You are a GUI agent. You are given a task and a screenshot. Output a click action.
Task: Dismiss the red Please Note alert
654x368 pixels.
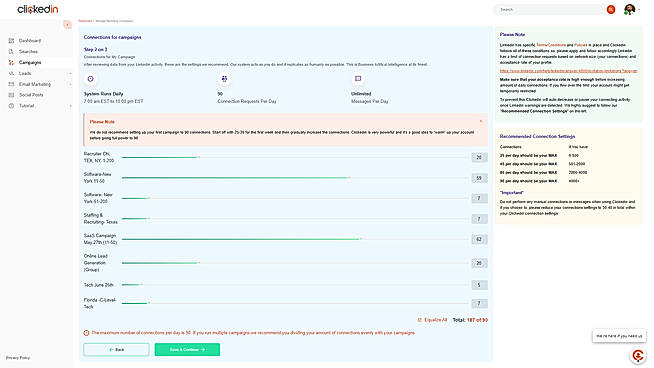pos(481,121)
